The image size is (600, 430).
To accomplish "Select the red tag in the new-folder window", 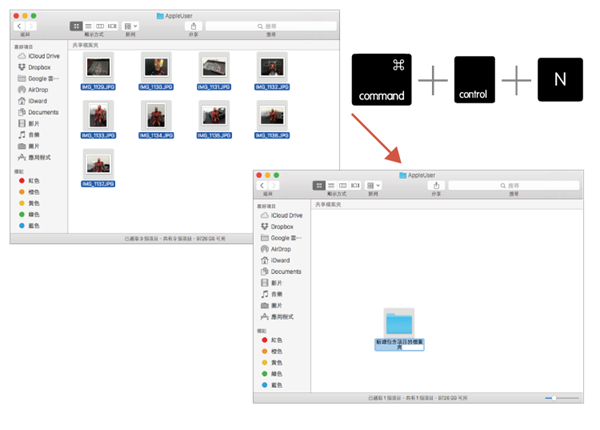I will pos(272,340).
